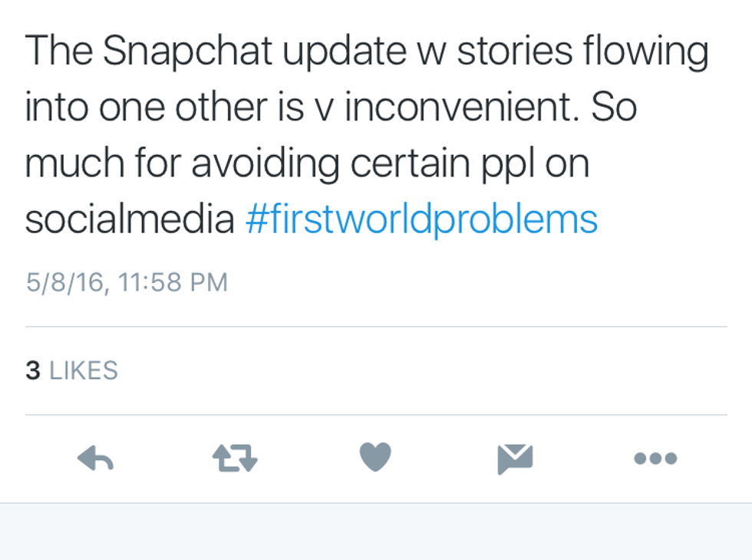Open the #firstworldproblems hashtag link
The height and width of the screenshot is (560, 752).
pos(421,220)
